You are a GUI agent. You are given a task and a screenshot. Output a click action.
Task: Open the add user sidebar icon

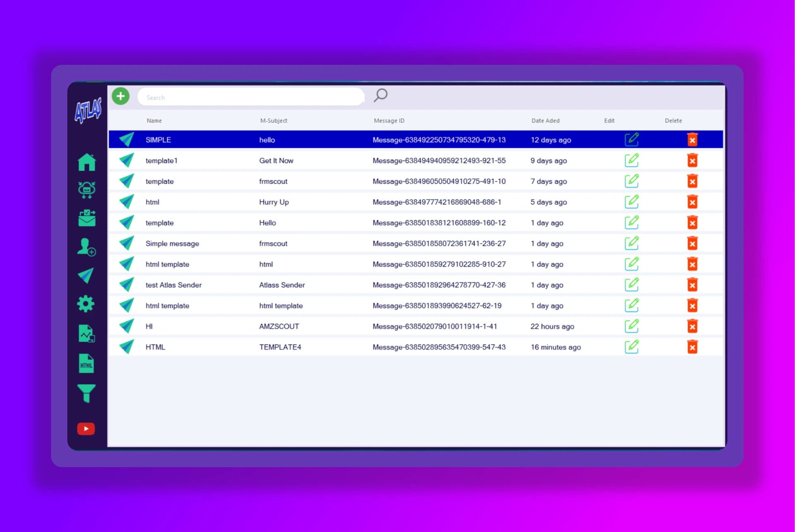[86, 247]
